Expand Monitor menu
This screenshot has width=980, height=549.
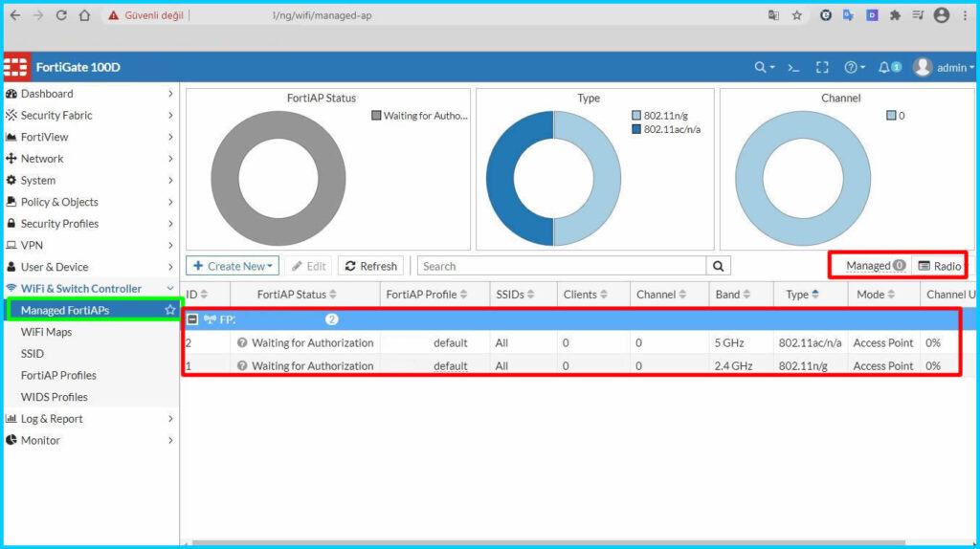tap(89, 440)
